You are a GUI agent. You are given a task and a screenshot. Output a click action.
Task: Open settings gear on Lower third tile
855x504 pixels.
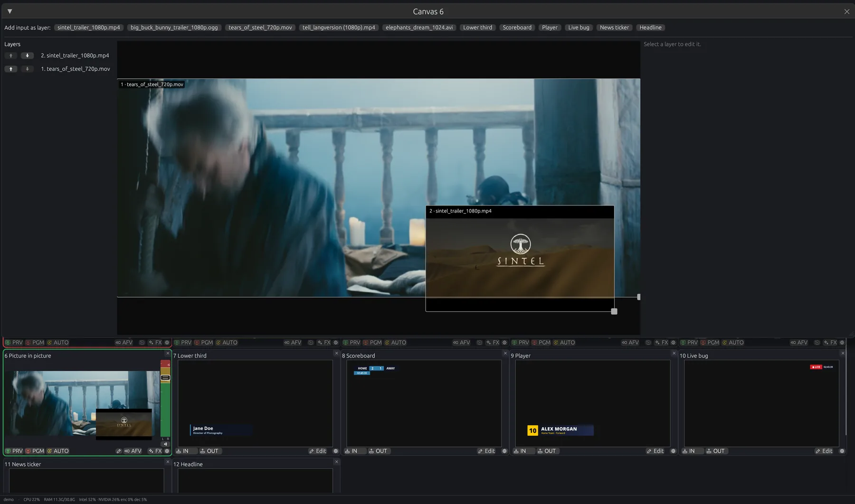tap(336, 451)
